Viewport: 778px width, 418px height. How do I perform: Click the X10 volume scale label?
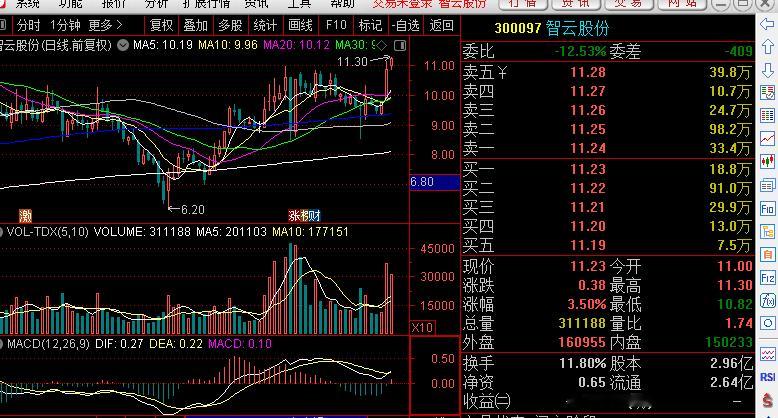[x=423, y=328]
